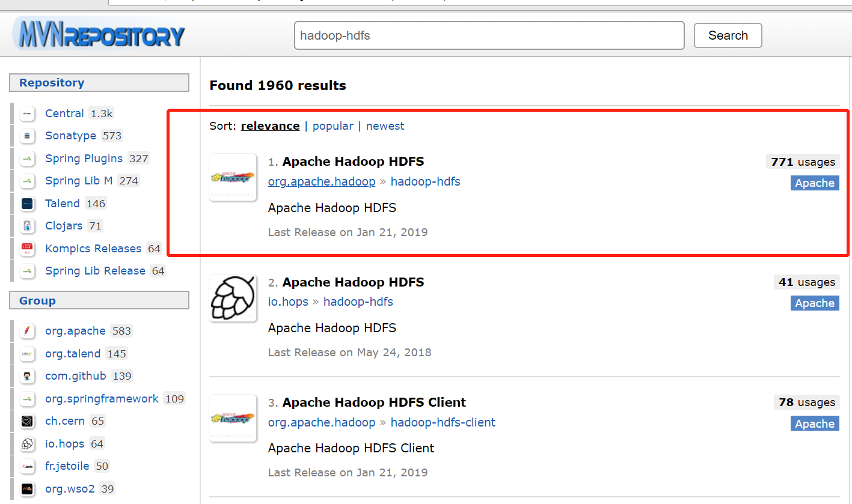The height and width of the screenshot is (504, 852).
Task: Open Apache Hadoop HDFS Client title
Action: 374,402
